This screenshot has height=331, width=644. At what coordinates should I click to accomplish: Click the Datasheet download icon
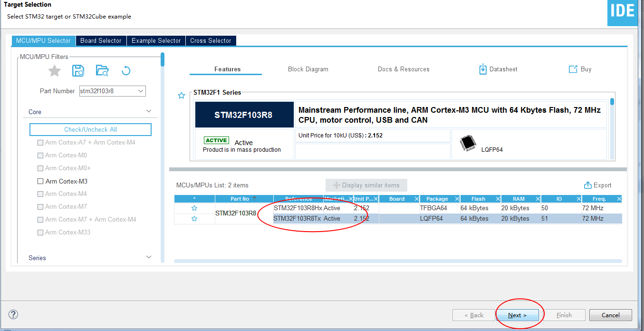(x=483, y=69)
